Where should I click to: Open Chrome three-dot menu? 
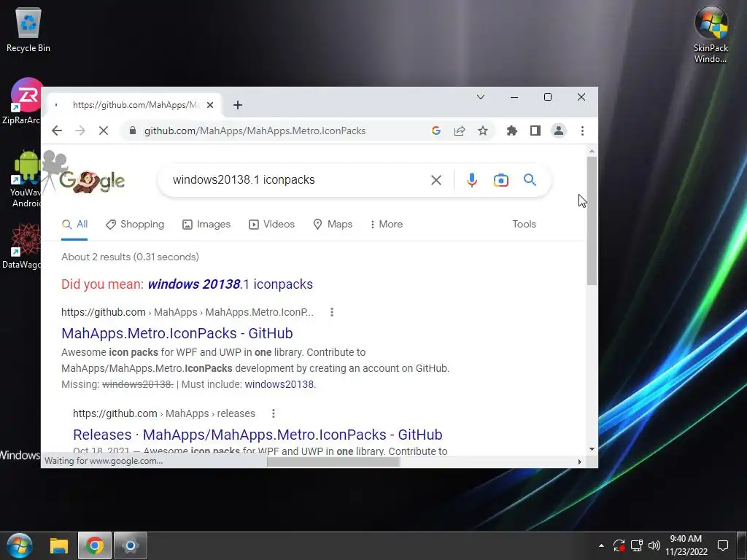(x=582, y=131)
